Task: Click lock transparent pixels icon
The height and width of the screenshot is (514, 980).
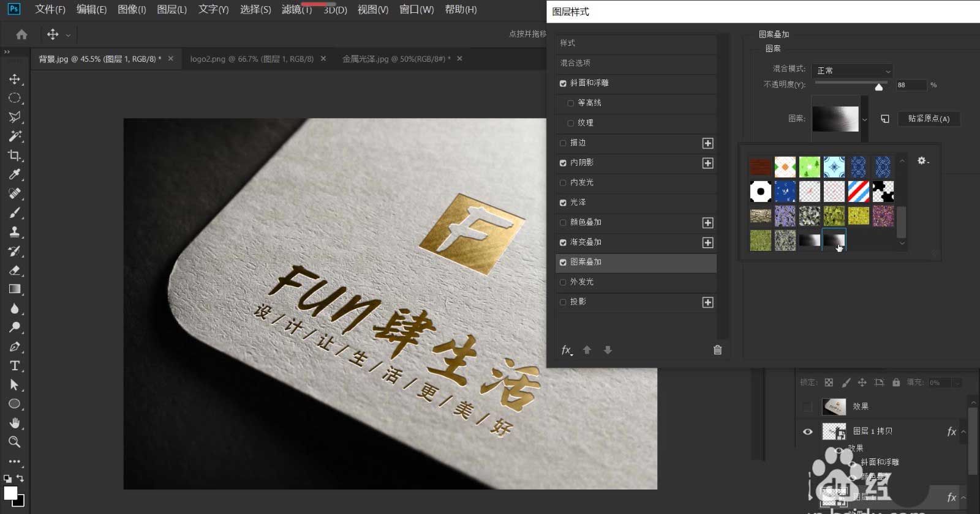Action: [829, 382]
